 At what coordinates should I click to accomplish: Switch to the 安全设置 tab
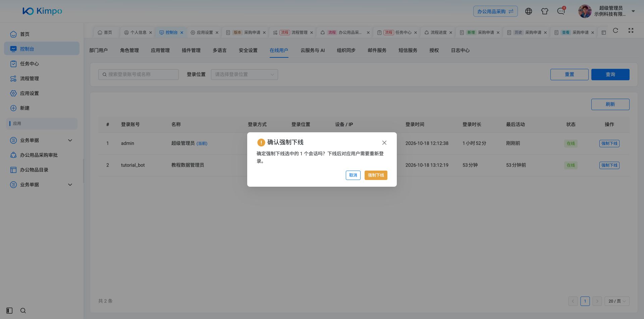click(x=248, y=50)
